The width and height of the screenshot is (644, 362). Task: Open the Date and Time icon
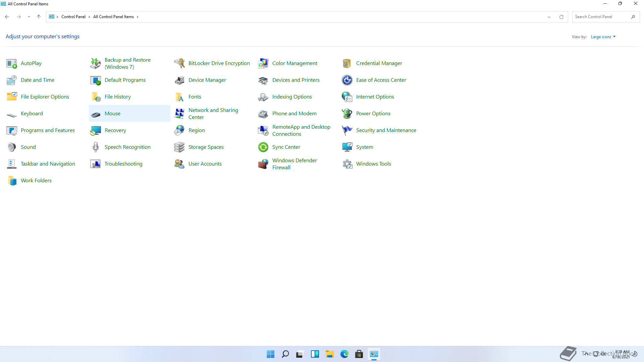[12, 80]
